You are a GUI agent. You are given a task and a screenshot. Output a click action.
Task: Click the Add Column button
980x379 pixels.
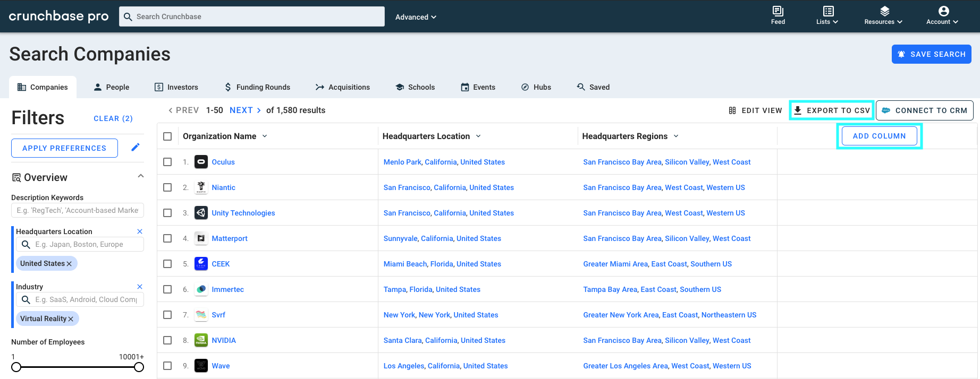880,136
